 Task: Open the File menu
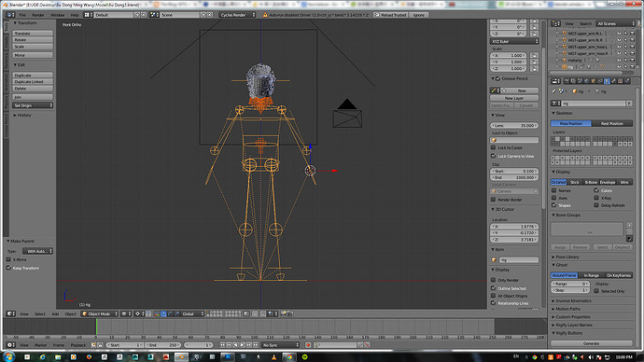point(22,15)
